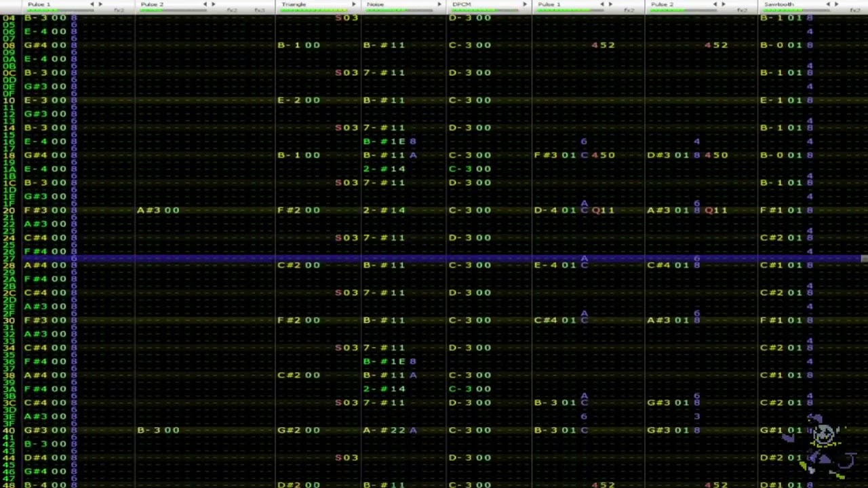Collapse effect columns on Sawtooth channel

[x=828, y=4]
